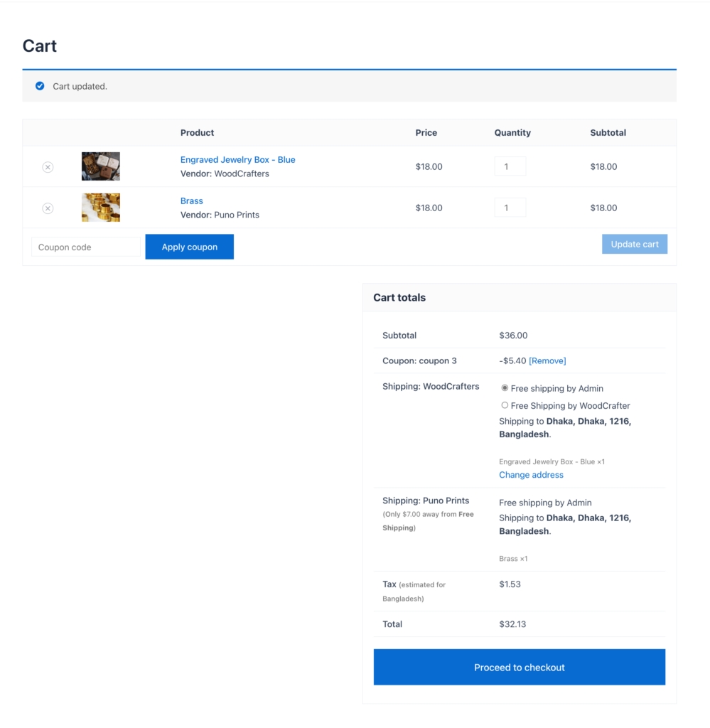Select Free shipping by Admin for WoodCrafters
The image size is (710, 728).
[505, 388]
